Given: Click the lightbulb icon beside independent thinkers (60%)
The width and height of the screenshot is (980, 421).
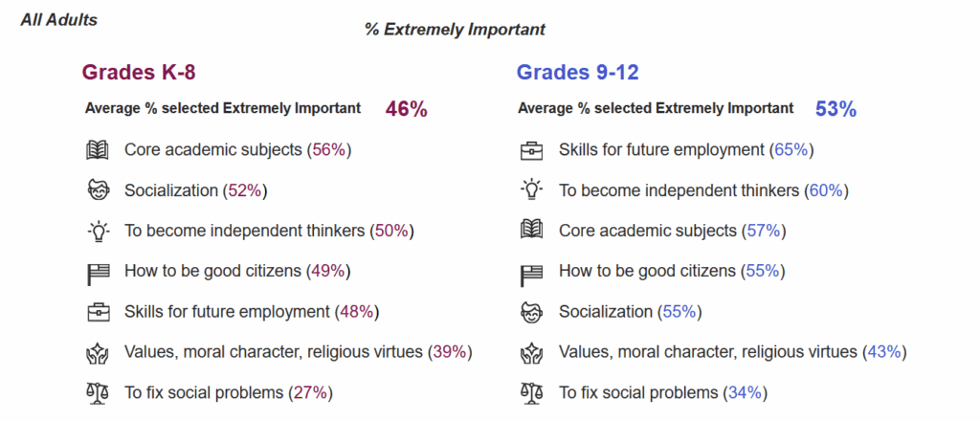Looking at the screenshot, I should (530, 190).
